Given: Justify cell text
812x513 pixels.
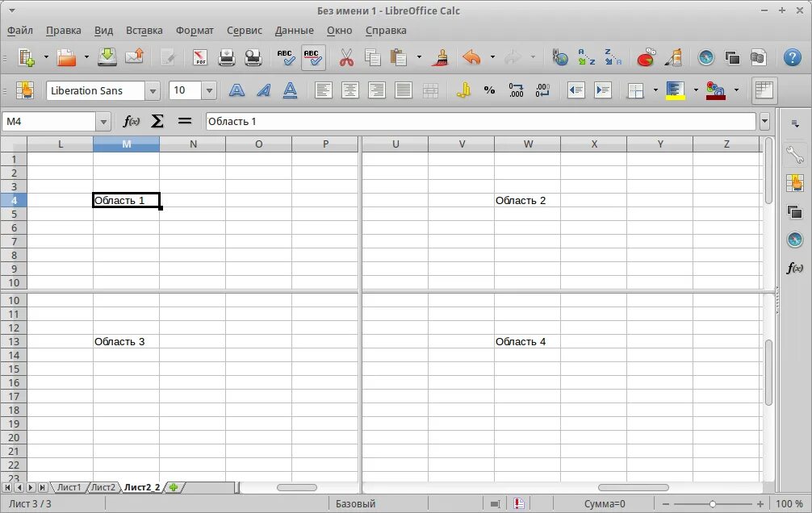Looking at the screenshot, I should tap(404, 90).
